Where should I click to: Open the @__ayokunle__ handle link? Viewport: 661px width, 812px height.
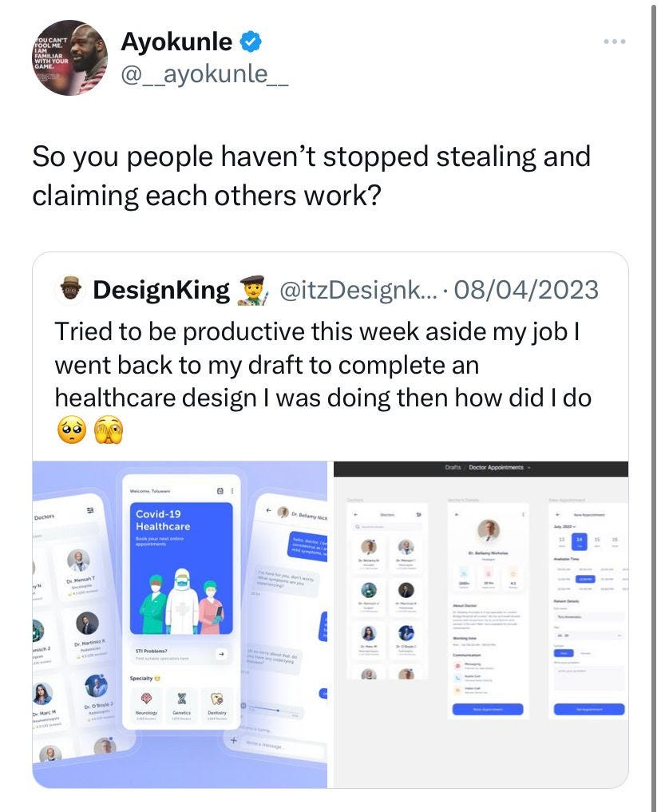pos(204,74)
